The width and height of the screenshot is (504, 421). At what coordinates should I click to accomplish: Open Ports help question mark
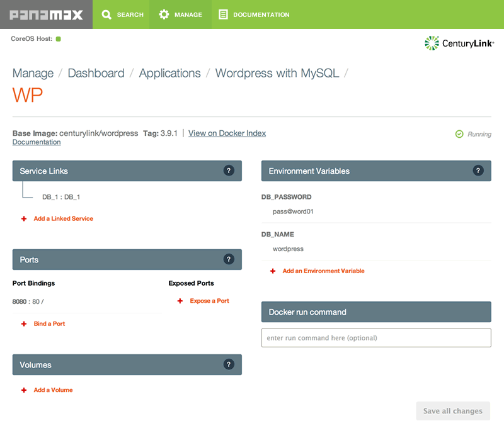pos(229,259)
